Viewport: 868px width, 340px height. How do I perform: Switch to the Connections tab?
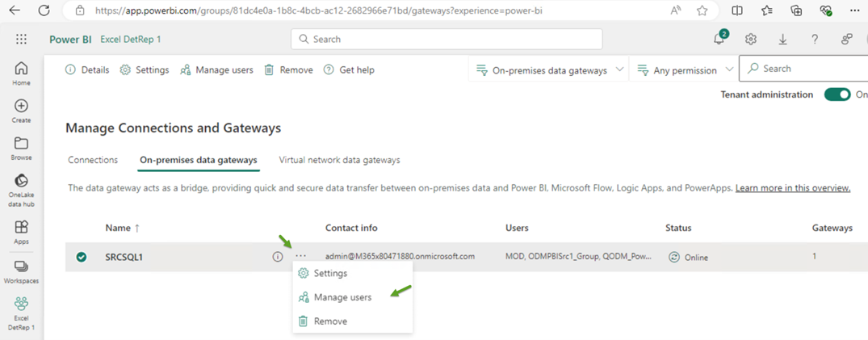(93, 160)
